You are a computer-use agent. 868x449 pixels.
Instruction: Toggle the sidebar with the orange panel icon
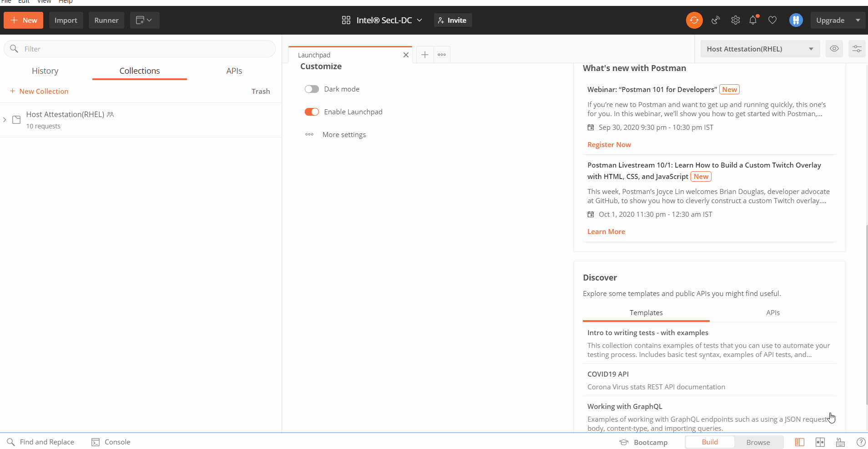[801, 442]
